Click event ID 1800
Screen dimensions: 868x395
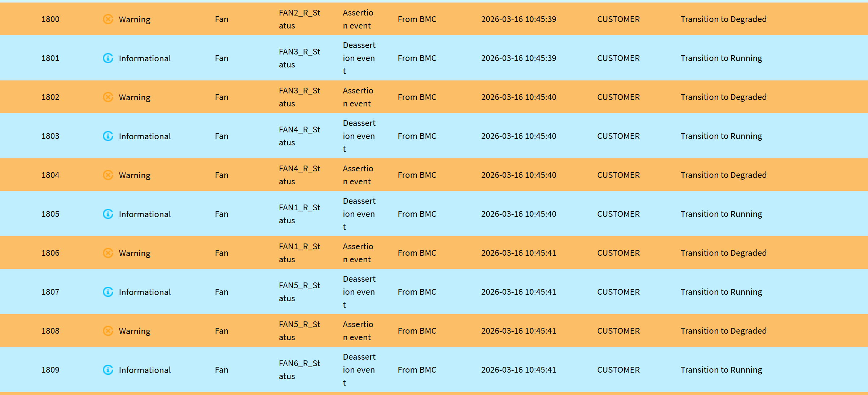50,19
